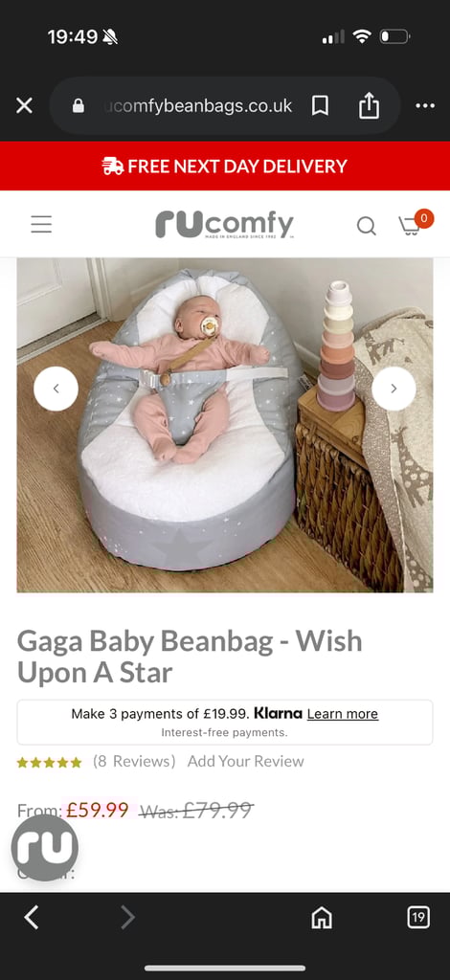
Task: Tap the home icon in bottom bar
Action: (322, 918)
